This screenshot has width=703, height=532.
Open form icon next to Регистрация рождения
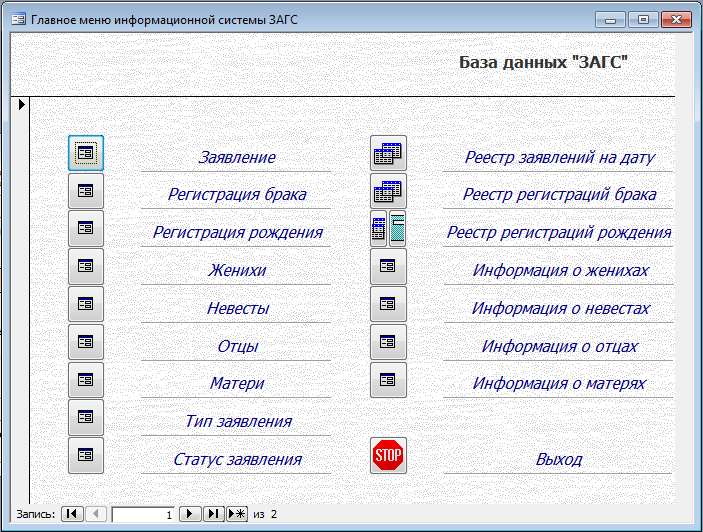(86, 229)
